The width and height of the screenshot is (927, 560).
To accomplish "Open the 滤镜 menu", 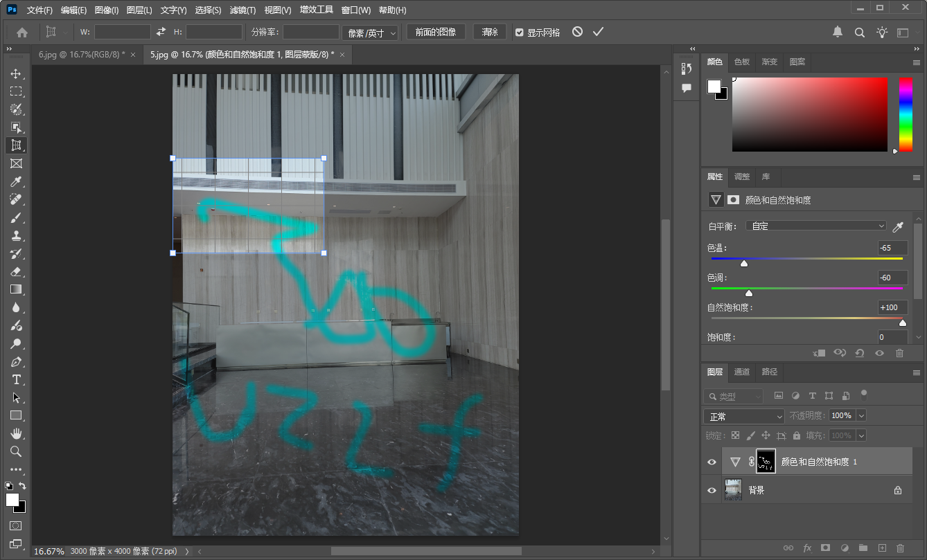I will pos(243,10).
